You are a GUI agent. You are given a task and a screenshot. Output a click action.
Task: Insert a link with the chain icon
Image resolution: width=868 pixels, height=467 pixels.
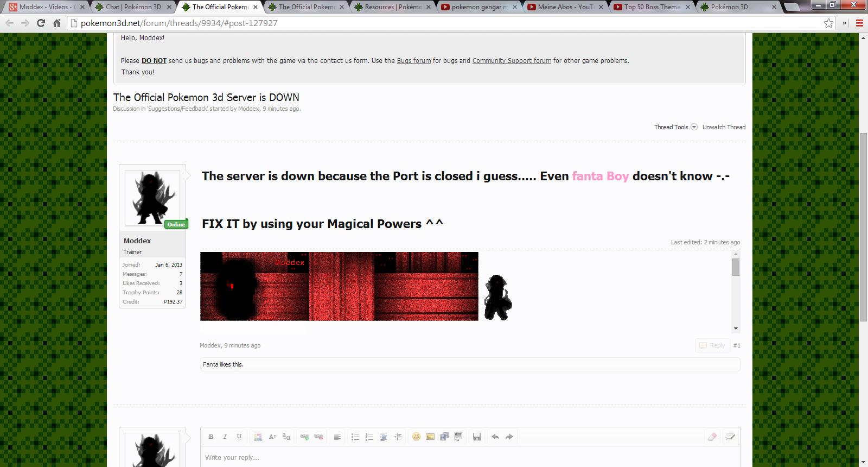[x=304, y=437]
